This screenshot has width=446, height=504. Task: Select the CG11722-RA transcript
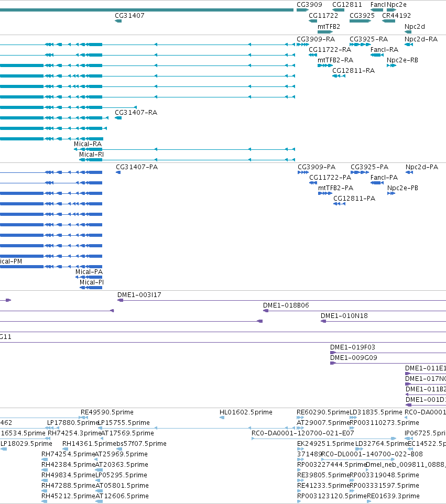[x=313, y=56]
